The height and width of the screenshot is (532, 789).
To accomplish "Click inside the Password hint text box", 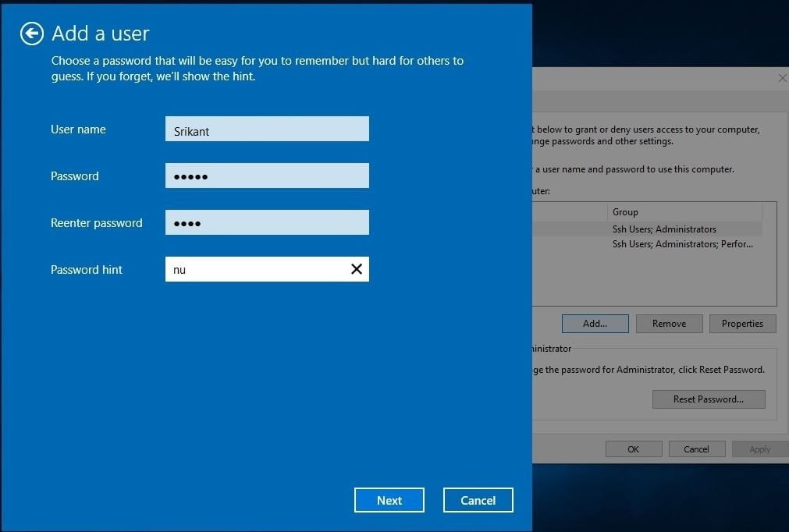I will [x=258, y=270].
